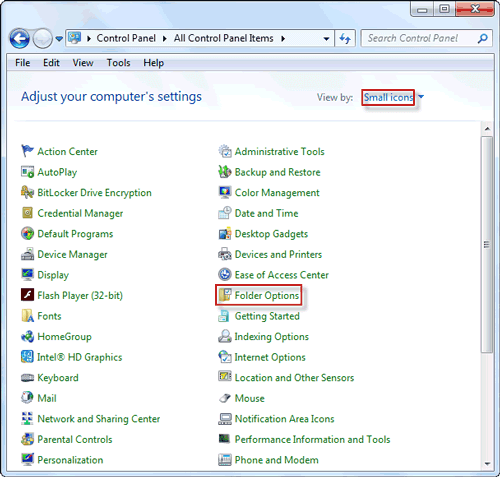The image size is (500, 477).
Task: Go back with the Back arrow button
Action: pos(20,38)
